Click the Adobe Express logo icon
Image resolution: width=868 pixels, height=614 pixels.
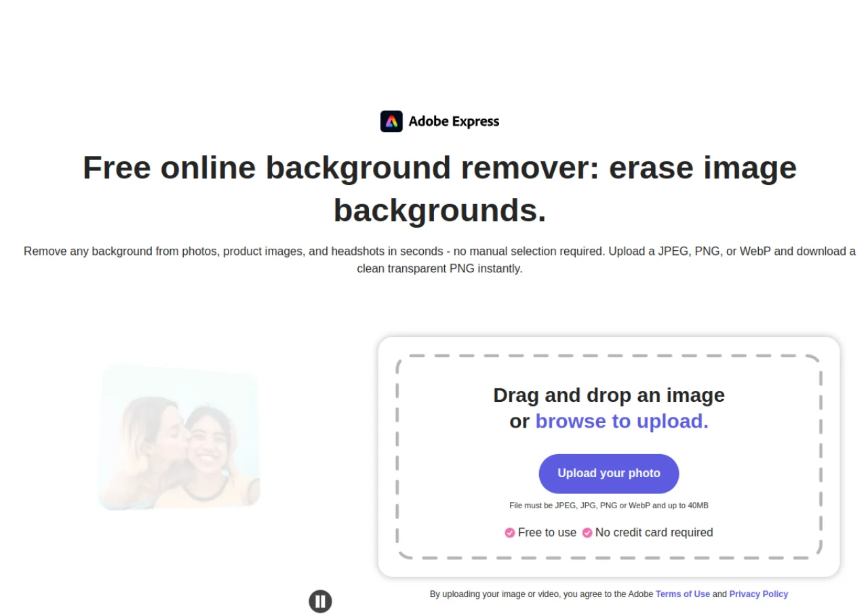391,121
